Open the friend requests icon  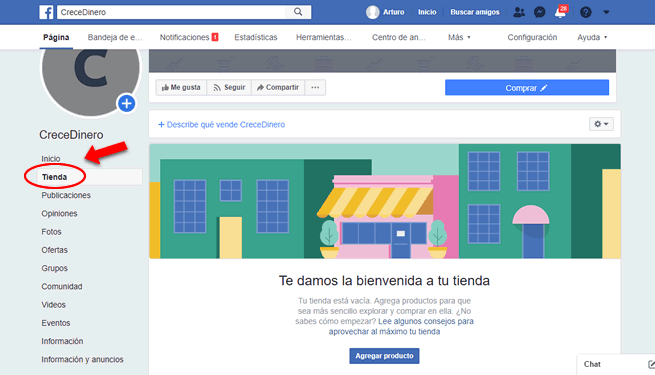pyautogui.click(x=518, y=12)
